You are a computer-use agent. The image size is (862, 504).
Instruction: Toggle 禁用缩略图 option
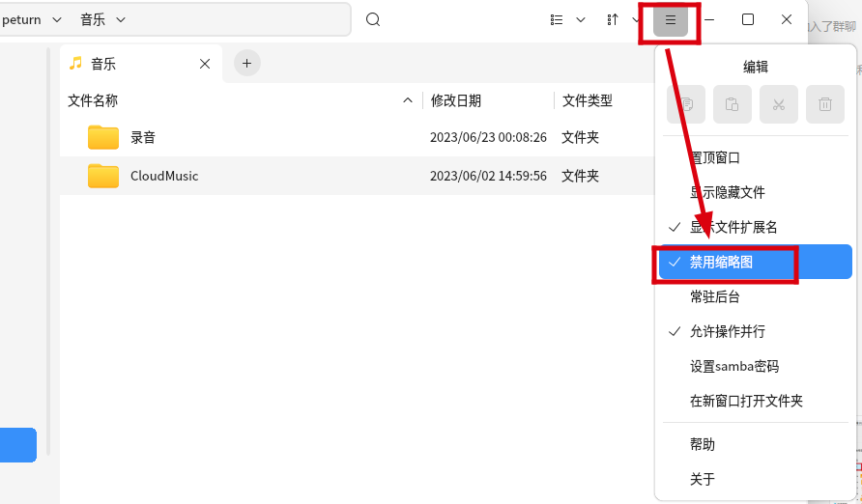(722, 262)
